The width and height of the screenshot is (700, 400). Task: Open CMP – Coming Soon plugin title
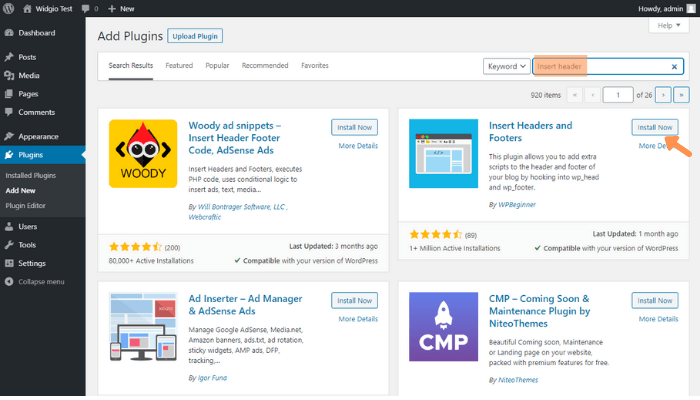(x=539, y=311)
